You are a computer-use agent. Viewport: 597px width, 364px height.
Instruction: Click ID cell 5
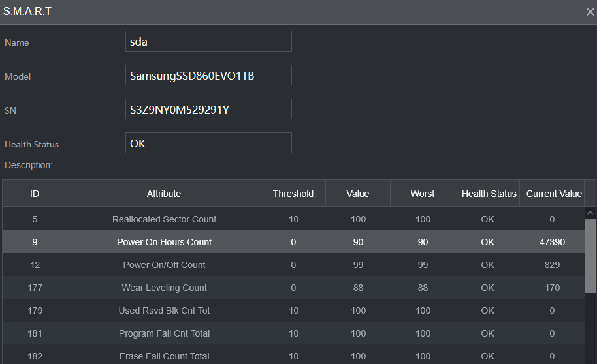click(x=35, y=219)
